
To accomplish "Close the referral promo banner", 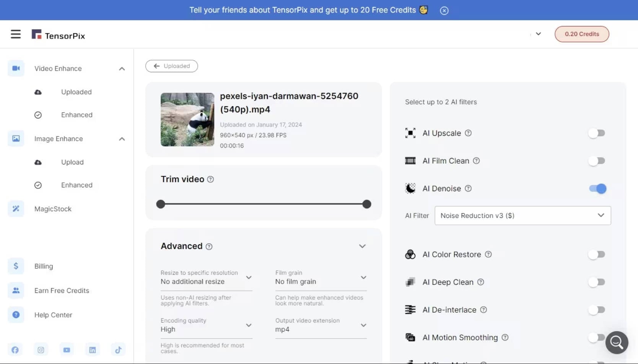I will (x=444, y=11).
